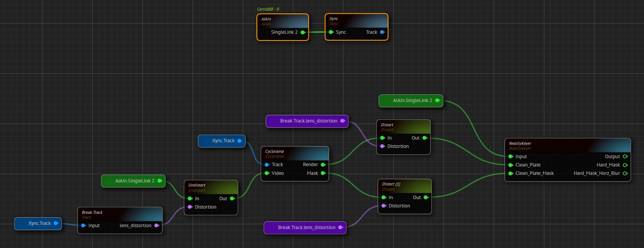Click the RealityKeyer Output pin
Viewport: 644px width, 248px height.
[625, 157]
